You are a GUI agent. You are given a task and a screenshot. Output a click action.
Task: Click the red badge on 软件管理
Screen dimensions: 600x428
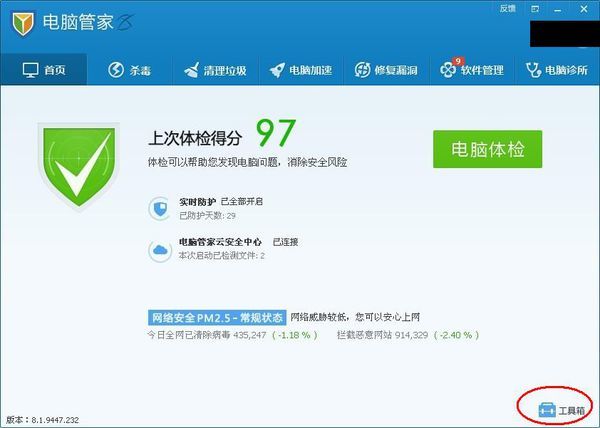coord(458,61)
